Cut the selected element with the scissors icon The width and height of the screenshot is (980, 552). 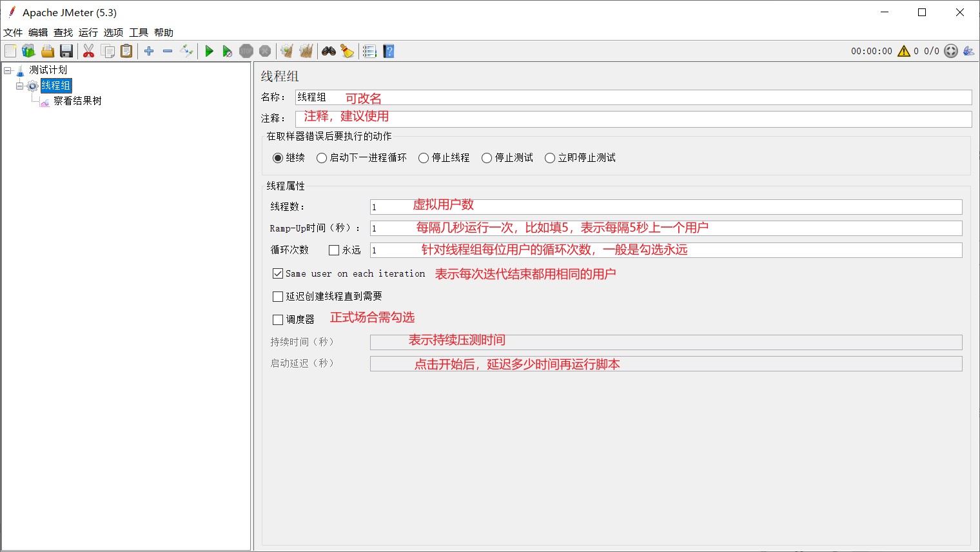click(x=89, y=51)
